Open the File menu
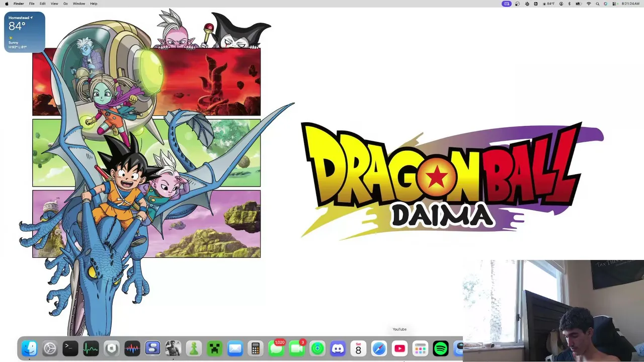 32,4
